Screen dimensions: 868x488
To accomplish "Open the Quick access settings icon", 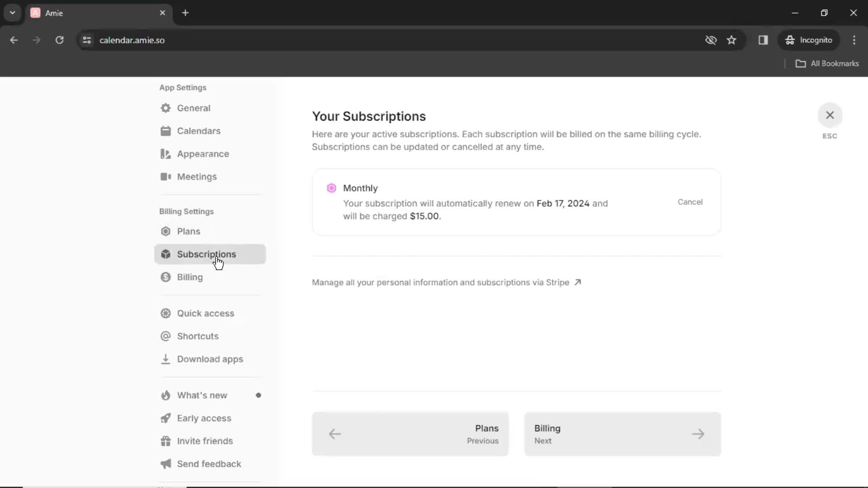I will click(x=166, y=313).
